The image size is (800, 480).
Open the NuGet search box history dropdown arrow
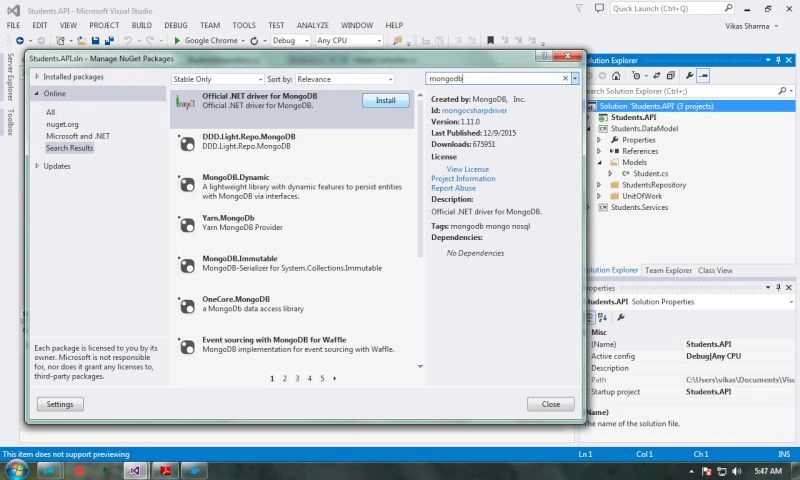coord(575,79)
